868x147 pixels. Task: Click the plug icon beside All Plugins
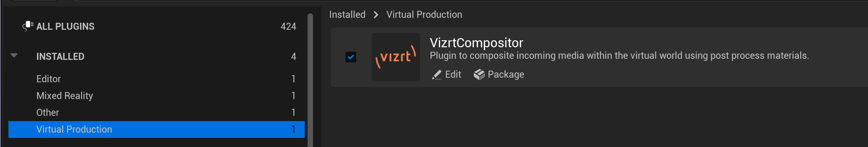point(28,26)
